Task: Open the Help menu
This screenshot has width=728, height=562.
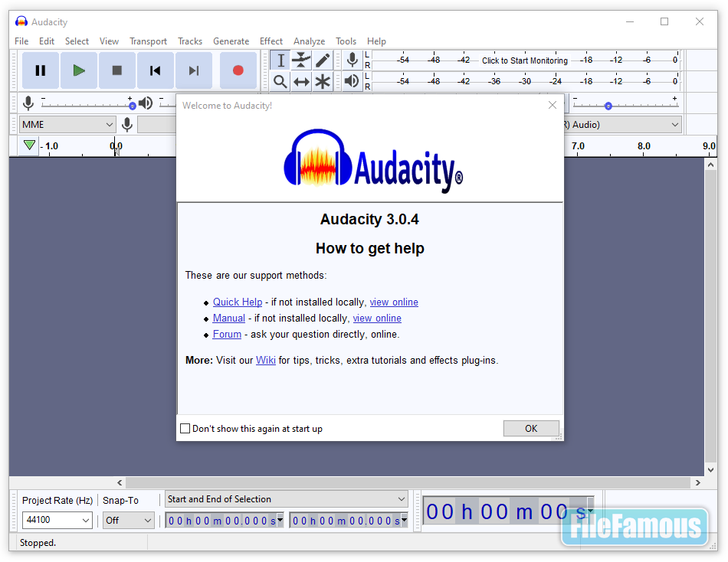Action: (376, 41)
